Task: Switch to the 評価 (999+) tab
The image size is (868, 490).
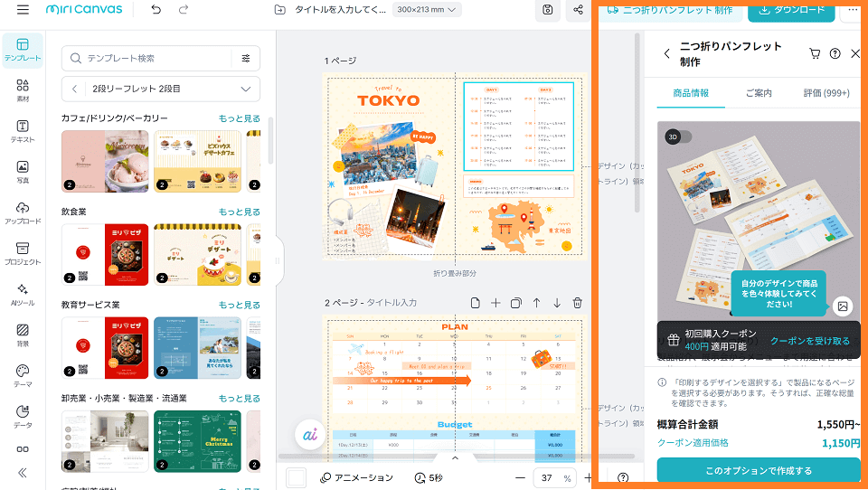Action: pyautogui.click(x=826, y=93)
